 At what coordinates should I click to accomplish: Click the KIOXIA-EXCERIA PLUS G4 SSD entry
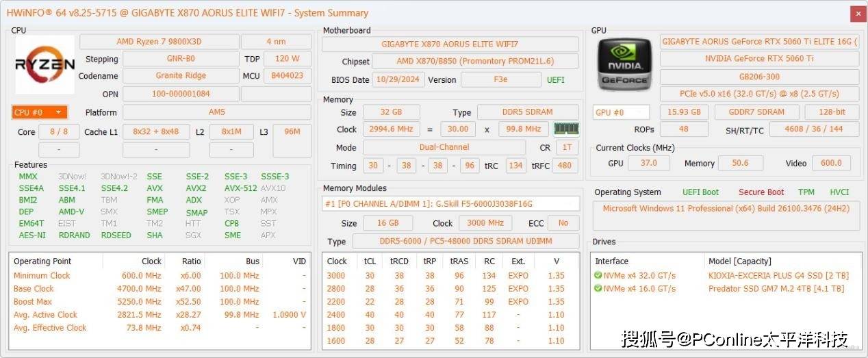tap(778, 276)
